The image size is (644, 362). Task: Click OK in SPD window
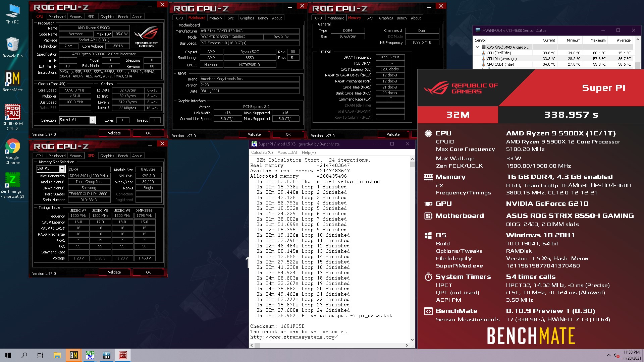point(148,272)
